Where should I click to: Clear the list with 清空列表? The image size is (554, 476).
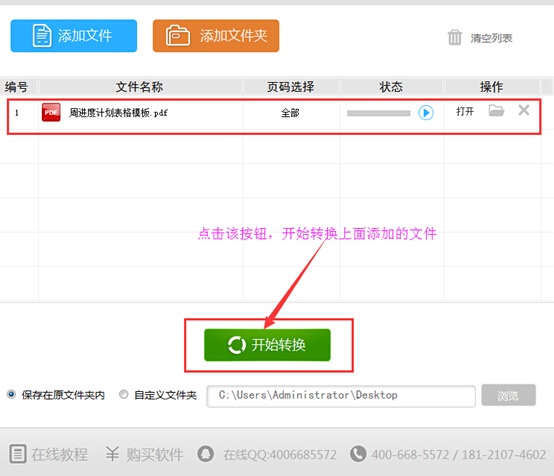(491, 38)
